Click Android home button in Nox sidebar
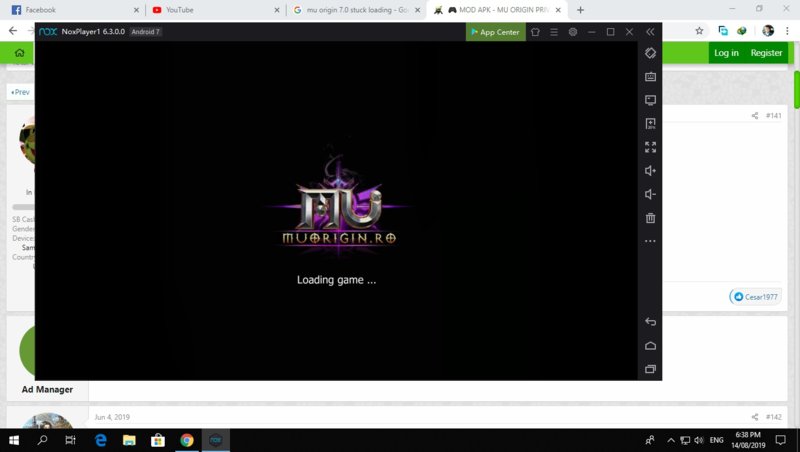The image size is (800, 452). pos(650,346)
